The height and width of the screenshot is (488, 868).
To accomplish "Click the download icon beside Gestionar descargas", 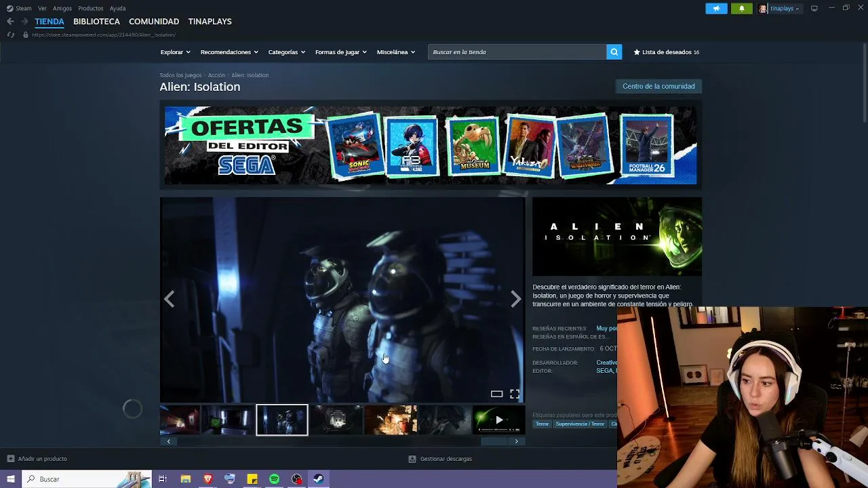I will tap(412, 459).
